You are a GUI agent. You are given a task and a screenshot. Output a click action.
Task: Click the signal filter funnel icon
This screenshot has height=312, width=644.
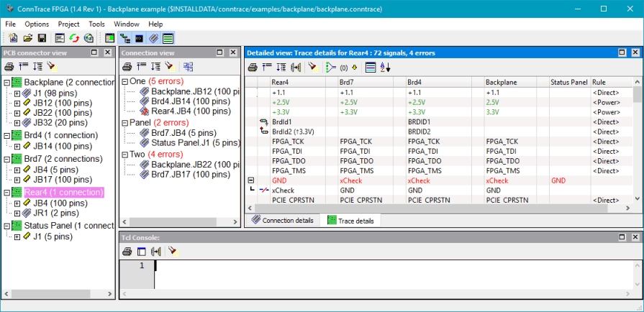pos(330,68)
